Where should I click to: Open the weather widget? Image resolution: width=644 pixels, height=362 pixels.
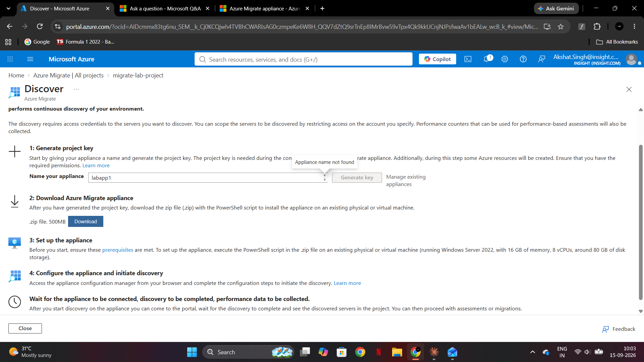(30, 352)
